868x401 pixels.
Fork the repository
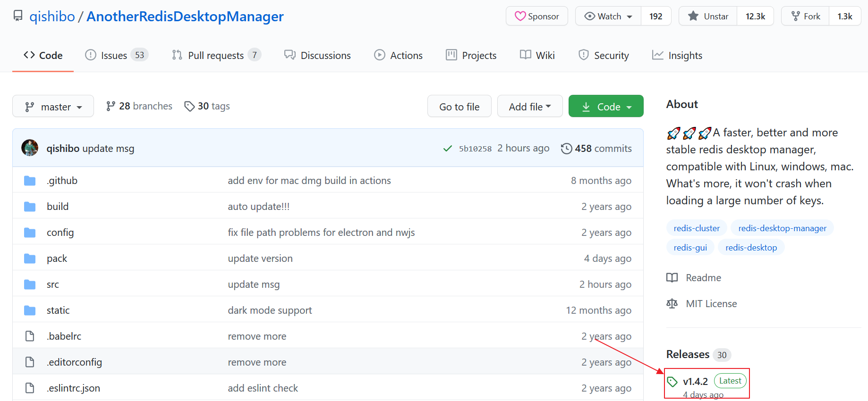pyautogui.click(x=805, y=17)
